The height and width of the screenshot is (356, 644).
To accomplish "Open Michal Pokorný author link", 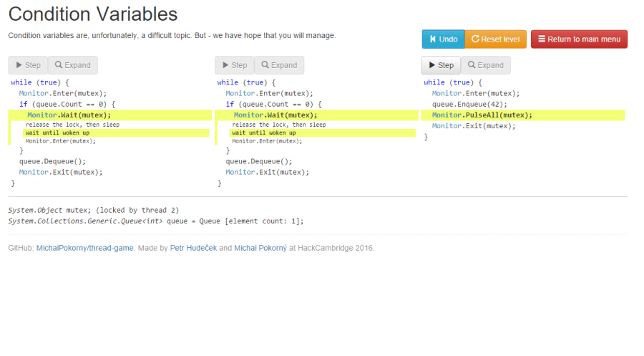I will (260, 248).
